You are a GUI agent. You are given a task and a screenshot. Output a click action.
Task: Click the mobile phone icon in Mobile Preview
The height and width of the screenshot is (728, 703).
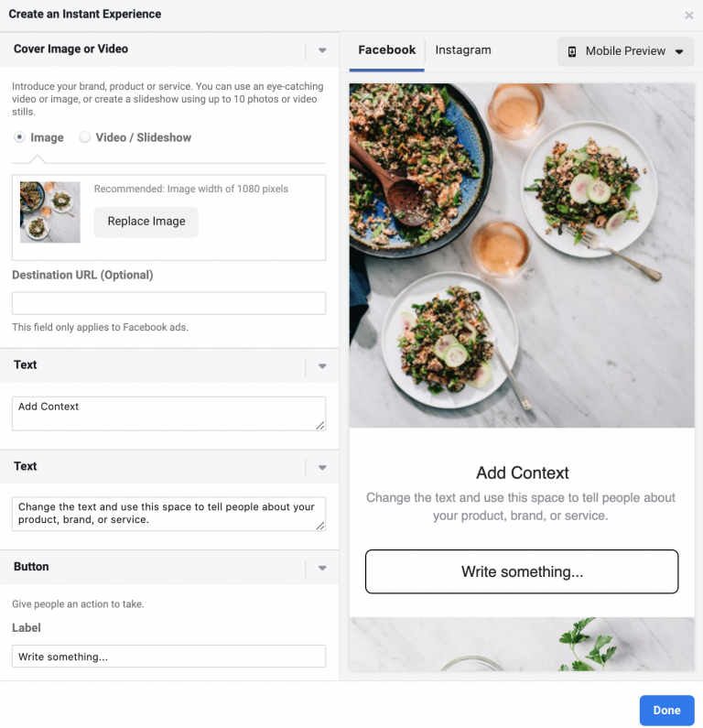click(572, 51)
